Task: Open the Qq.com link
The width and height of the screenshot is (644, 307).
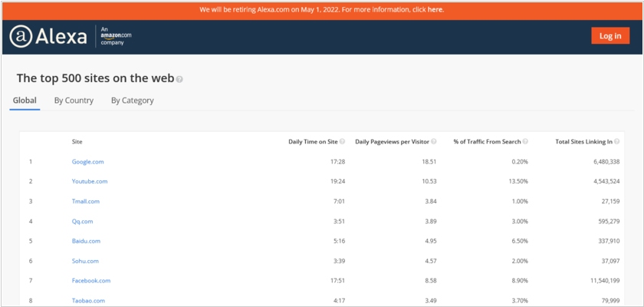Action: click(83, 221)
